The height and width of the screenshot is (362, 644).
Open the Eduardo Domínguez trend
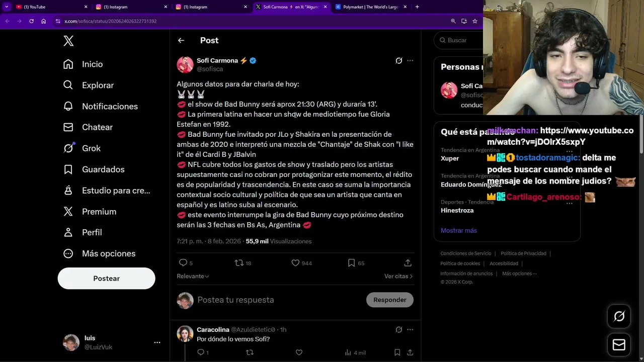click(x=471, y=185)
